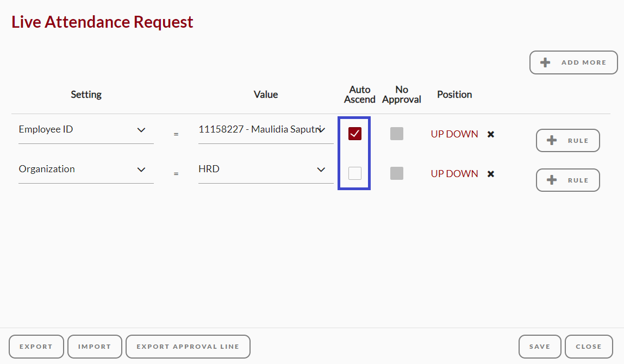Viewport: 624px width, 364px height.
Task: Click the plus icon on Add More
Action: (x=545, y=62)
